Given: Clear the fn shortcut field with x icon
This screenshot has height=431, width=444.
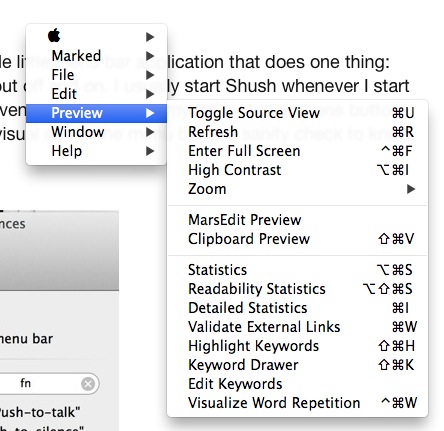Looking at the screenshot, I should pos(88,384).
